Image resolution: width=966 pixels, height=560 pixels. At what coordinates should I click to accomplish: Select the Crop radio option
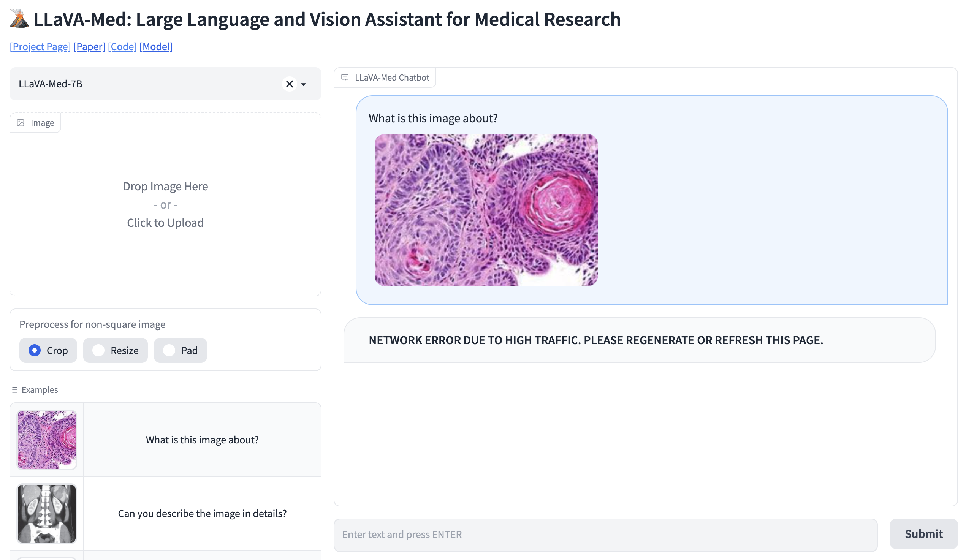click(35, 350)
